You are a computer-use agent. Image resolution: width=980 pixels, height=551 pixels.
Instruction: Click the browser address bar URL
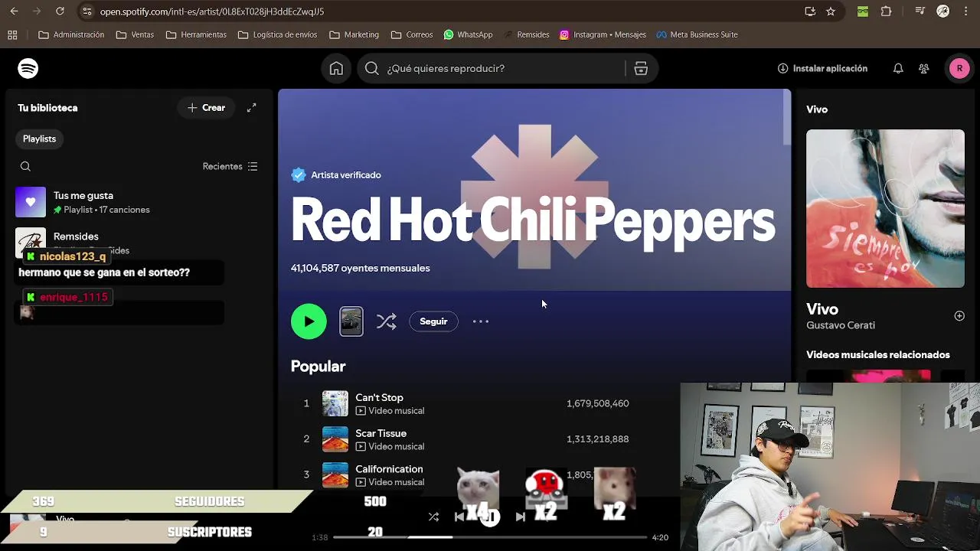212,11
